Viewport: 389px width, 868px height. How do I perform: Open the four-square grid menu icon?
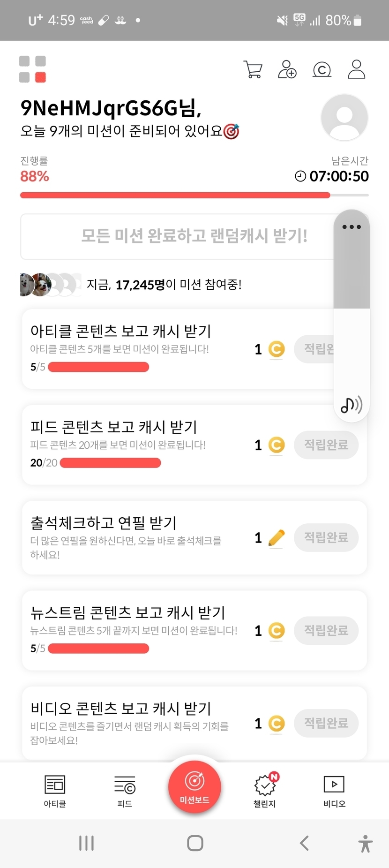click(32, 69)
